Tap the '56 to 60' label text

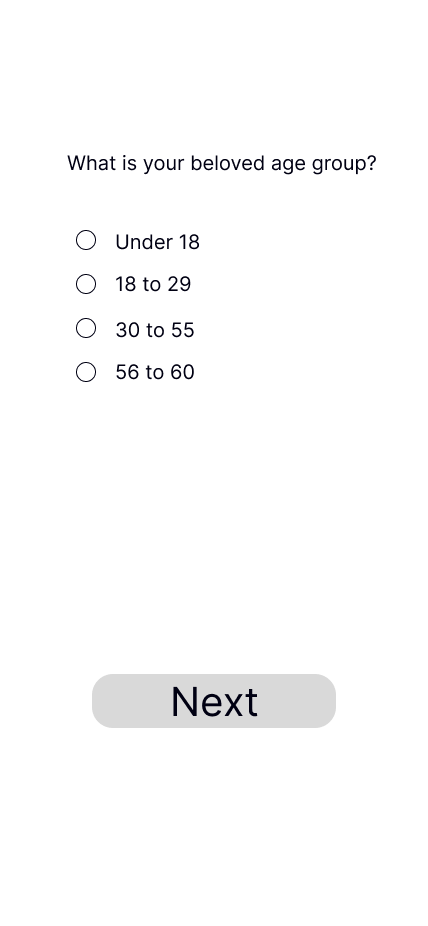coord(155,372)
